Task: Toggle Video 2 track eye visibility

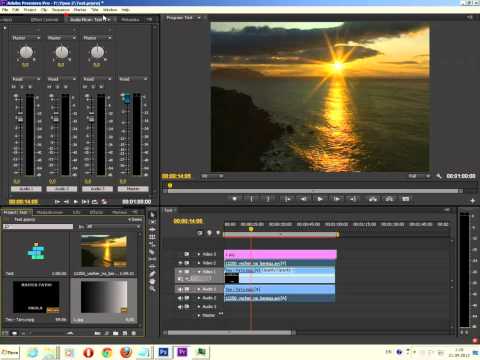Action: (180, 263)
